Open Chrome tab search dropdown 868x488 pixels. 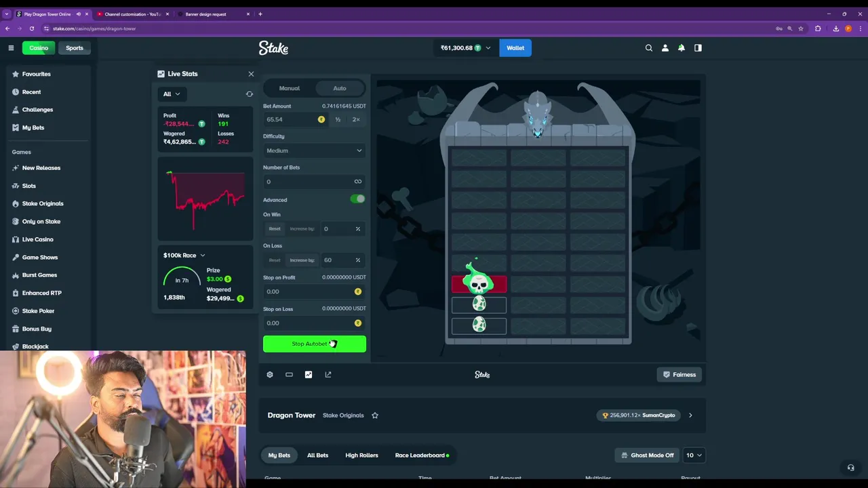click(7, 14)
